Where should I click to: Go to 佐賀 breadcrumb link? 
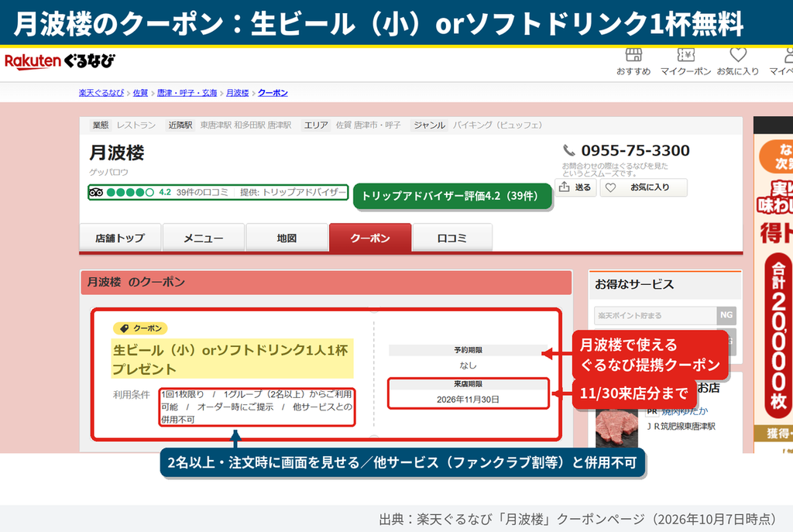tap(140, 93)
